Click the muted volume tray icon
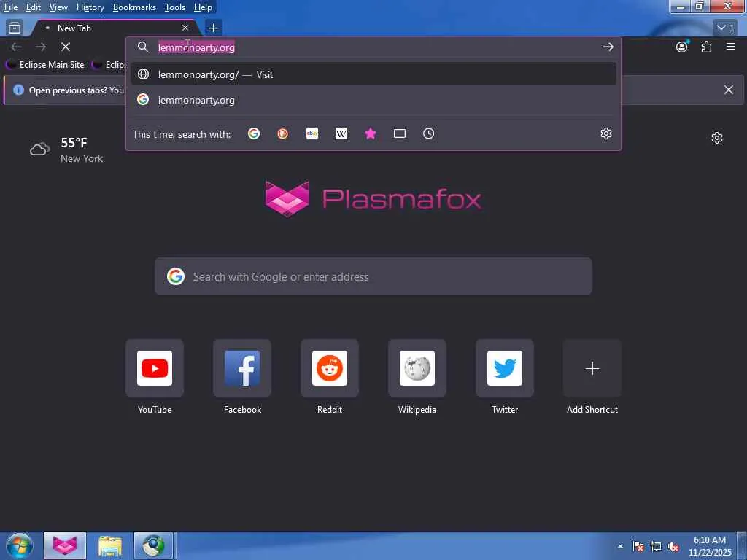 tap(673, 547)
